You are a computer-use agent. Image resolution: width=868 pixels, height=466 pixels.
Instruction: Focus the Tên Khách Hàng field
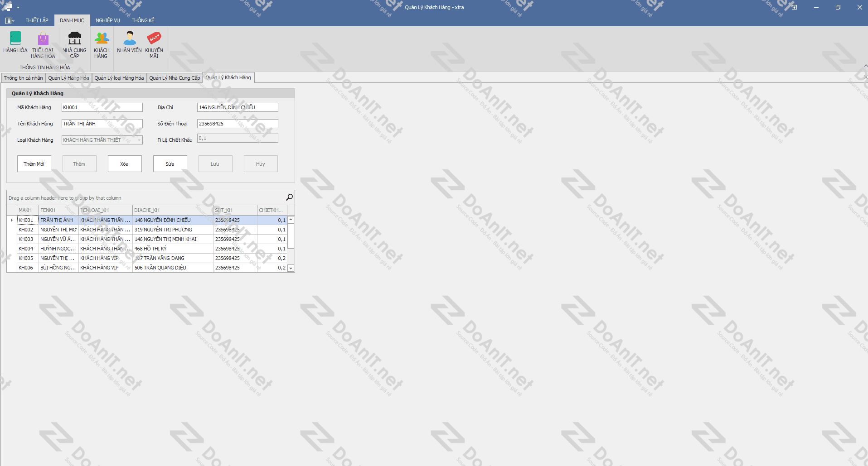tap(102, 124)
